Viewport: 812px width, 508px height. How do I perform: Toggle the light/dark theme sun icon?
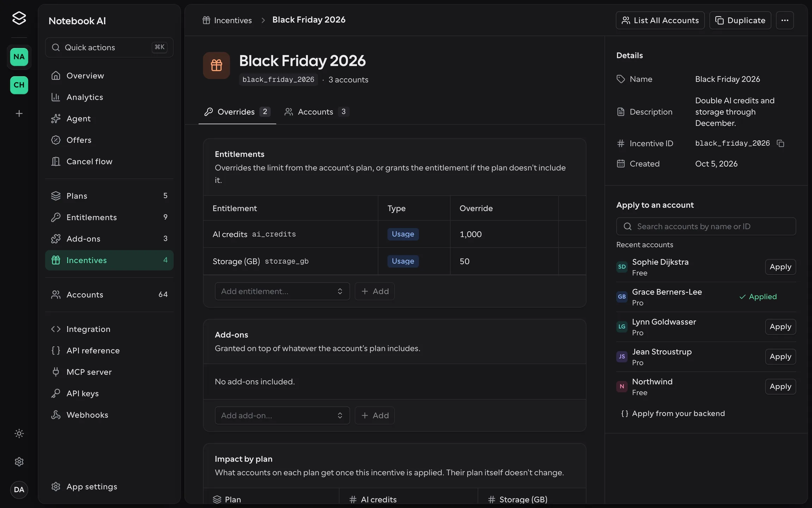click(x=19, y=433)
